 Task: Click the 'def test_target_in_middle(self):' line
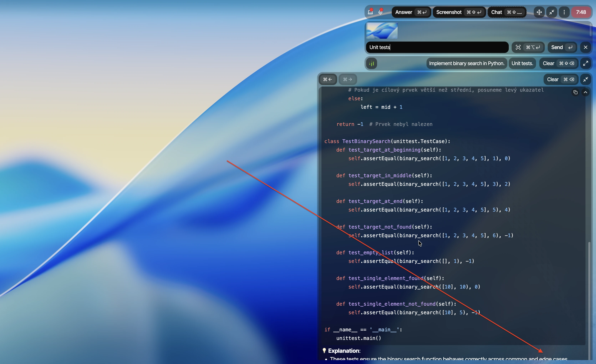tap(384, 175)
